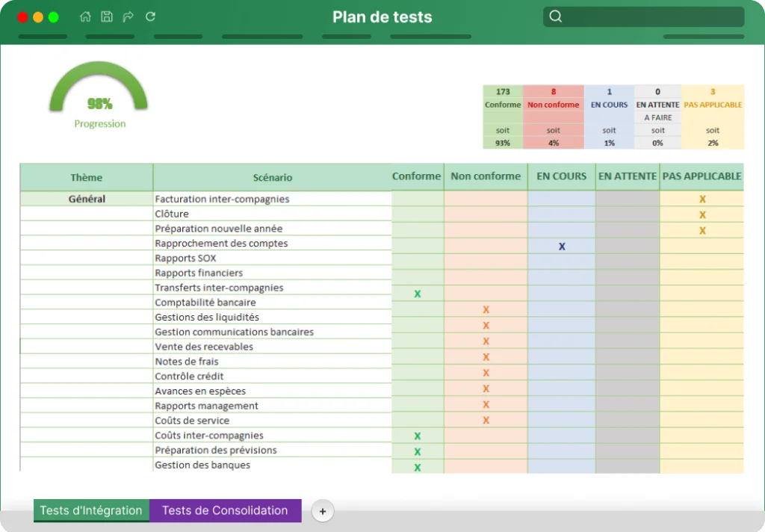Click Conforme X for Gestion des banques

[x=417, y=468]
